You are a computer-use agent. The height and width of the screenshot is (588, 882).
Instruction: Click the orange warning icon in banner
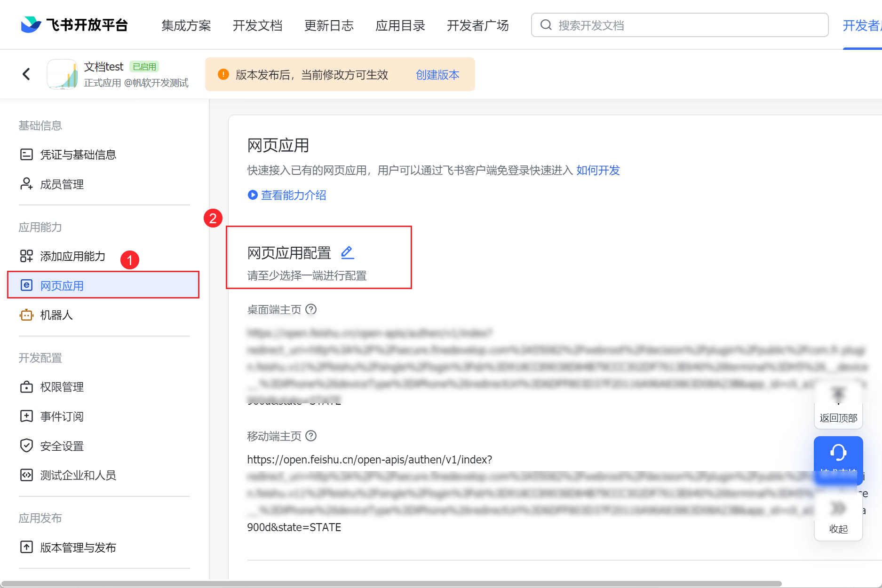223,74
